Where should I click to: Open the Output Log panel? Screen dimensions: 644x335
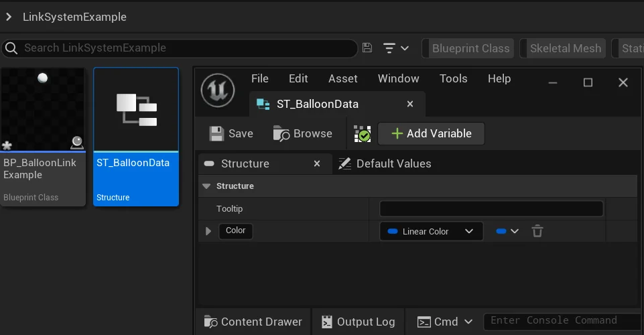(x=358, y=322)
